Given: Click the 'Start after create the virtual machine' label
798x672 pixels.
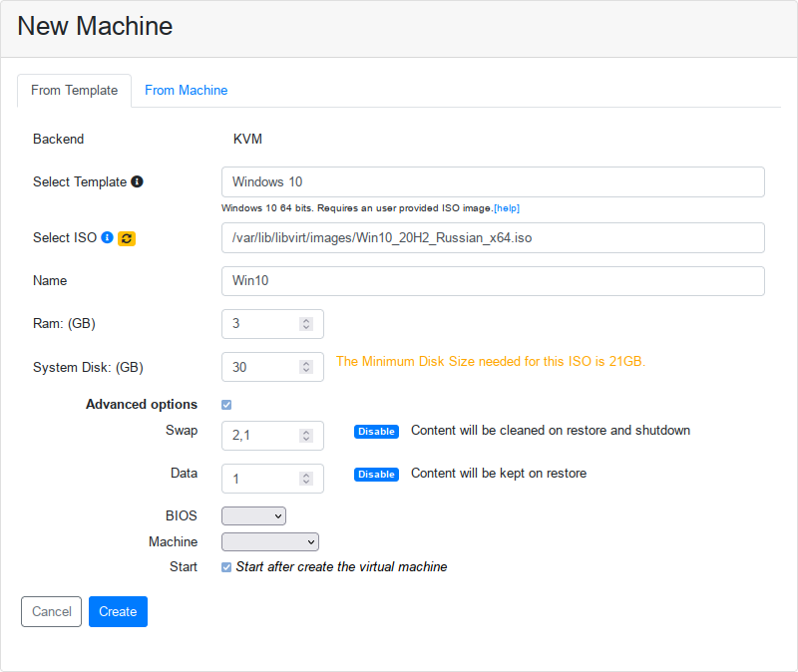Looking at the screenshot, I should (x=341, y=566).
